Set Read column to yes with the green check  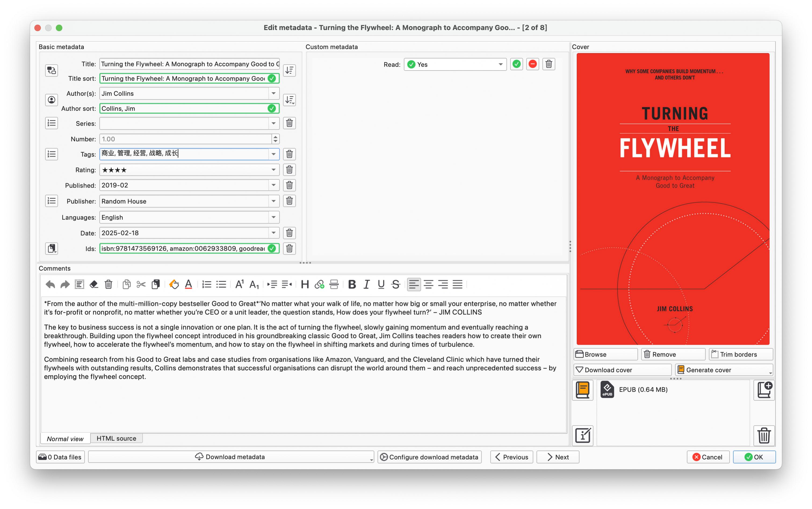click(x=516, y=64)
